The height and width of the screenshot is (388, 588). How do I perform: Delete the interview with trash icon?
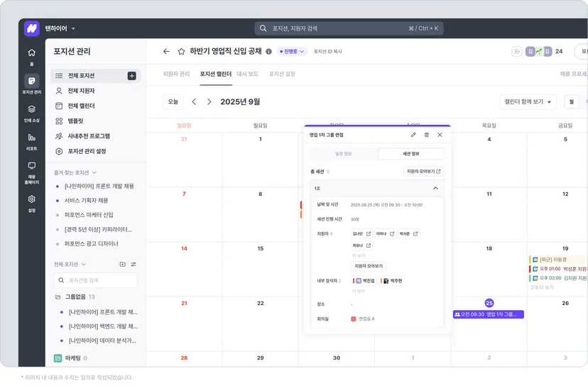coord(426,135)
